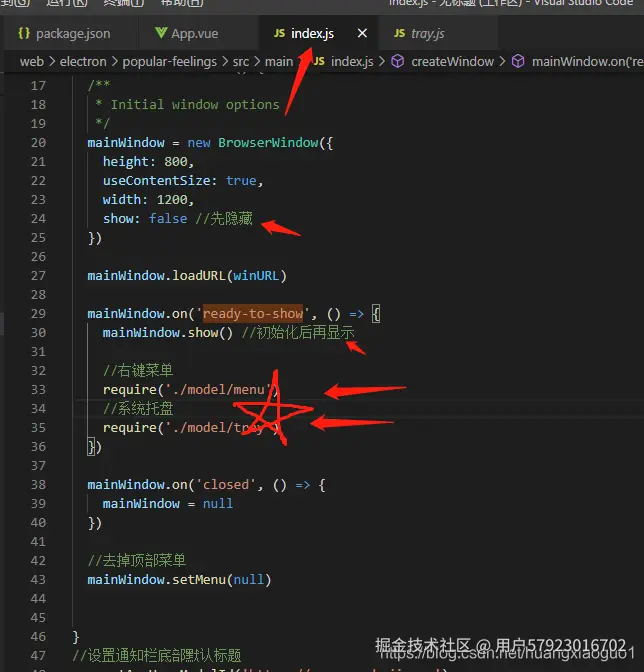644x672 pixels.
Task: Click line number 38 in the gutter
Action: [38, 485]
